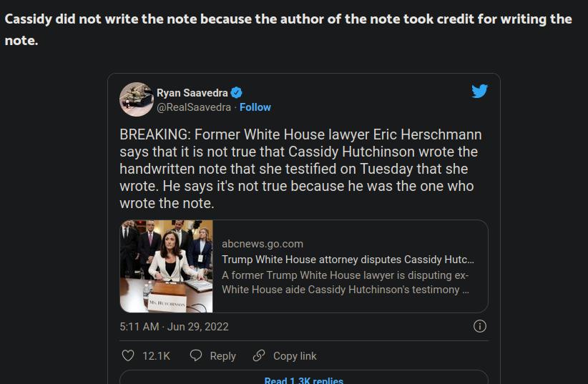
Task: Open the Cassidy Hutchinson hearing photo thumbnail
Action: [x=167, y=266]
